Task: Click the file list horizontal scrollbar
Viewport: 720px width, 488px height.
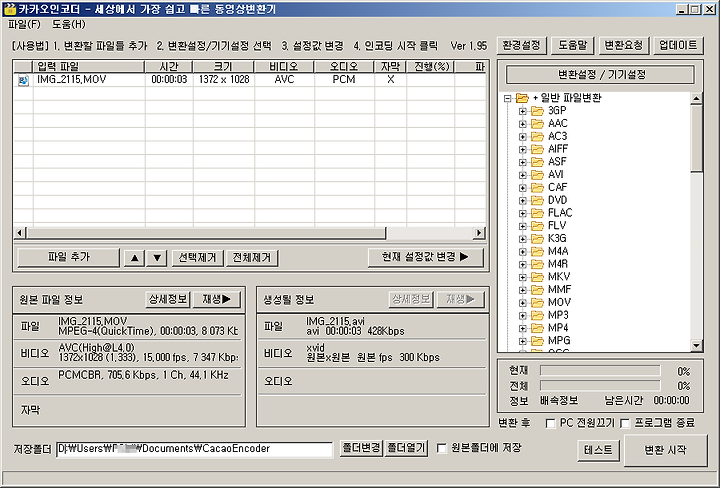Action: [249, 233]
